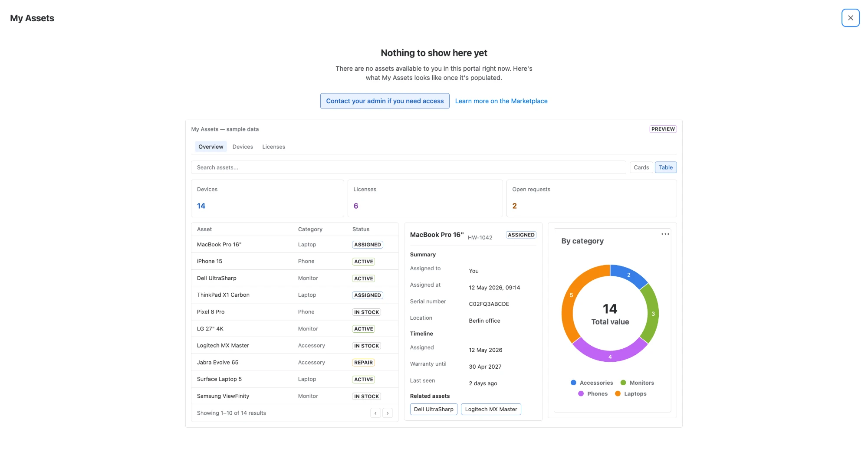
Task: Go to previous results page arrow
Action: [375, 413]
